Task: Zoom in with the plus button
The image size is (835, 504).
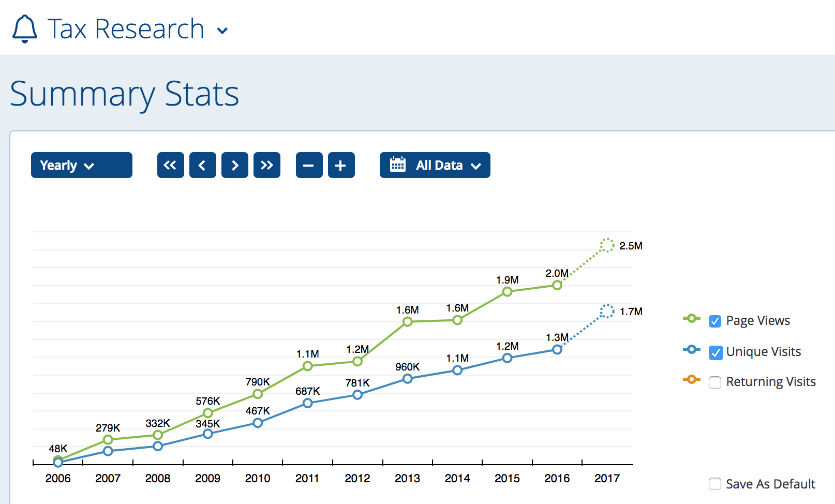Action: pos(341,165)
